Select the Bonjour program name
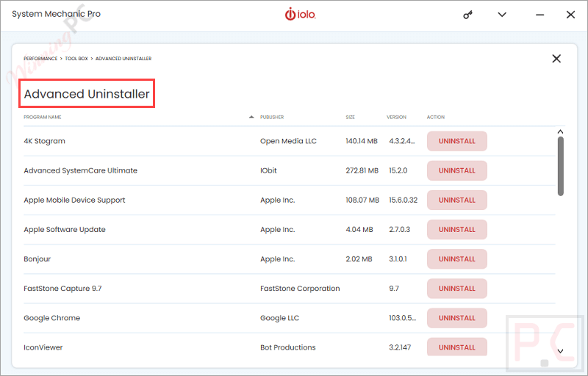The image size is (588, 376). pos(37,259)
